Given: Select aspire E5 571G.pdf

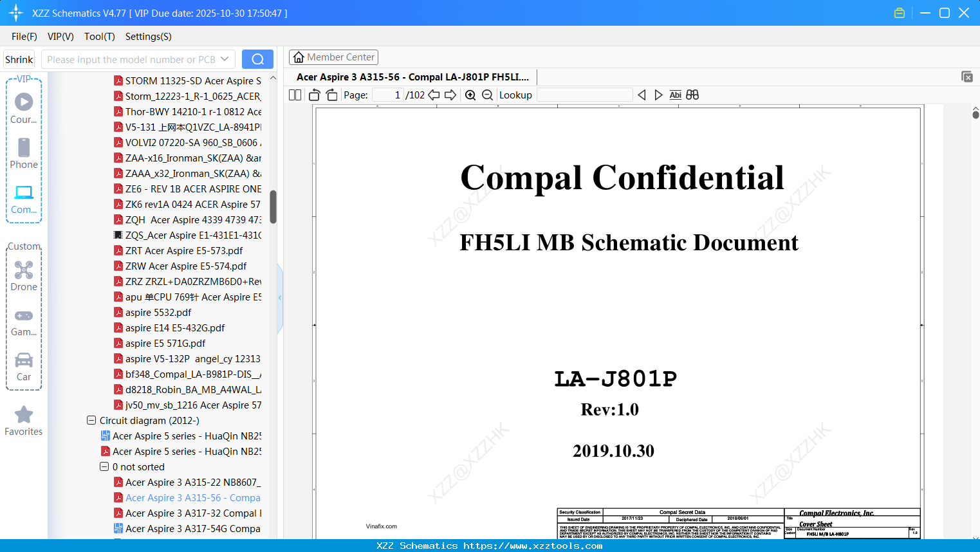Looking at the screenshot, I should 165,344.
